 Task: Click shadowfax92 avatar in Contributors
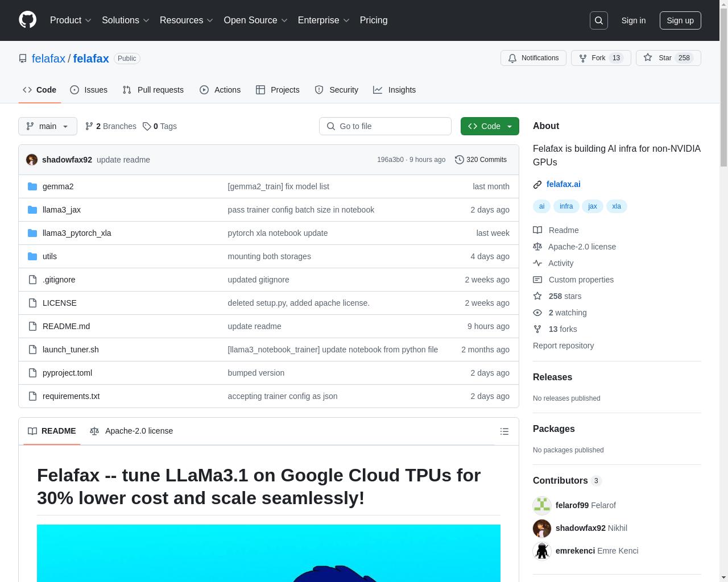coord(542,528)
